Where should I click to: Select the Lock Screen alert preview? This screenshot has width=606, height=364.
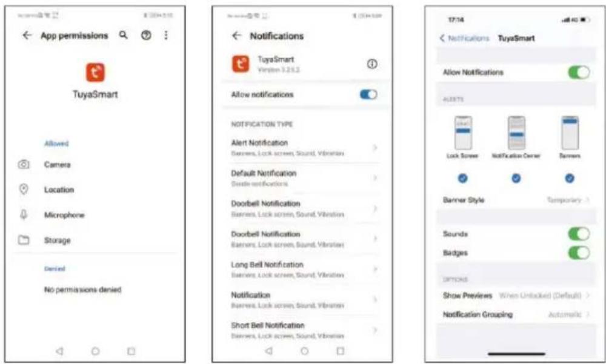point(462,133)
